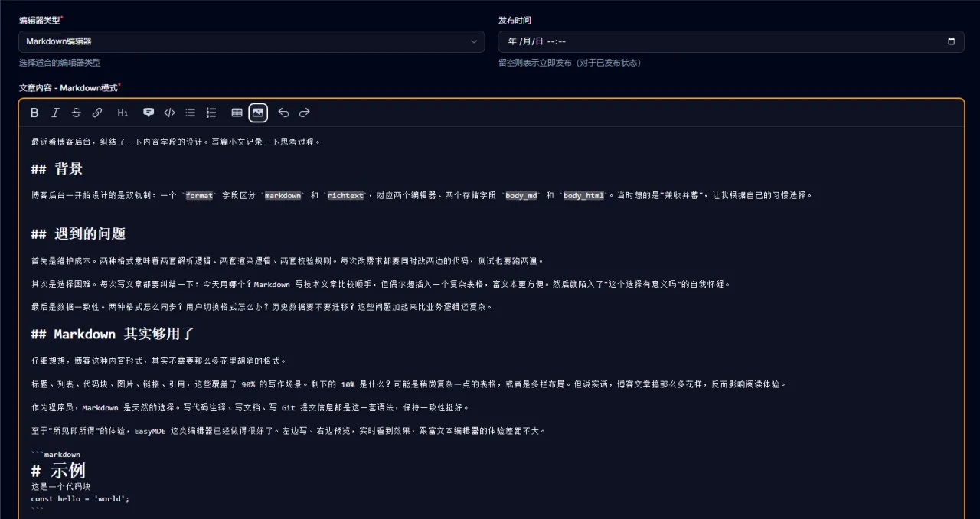Open the calendar picker for publish time
The image size is (980, 519).
[x=952, y=41]
